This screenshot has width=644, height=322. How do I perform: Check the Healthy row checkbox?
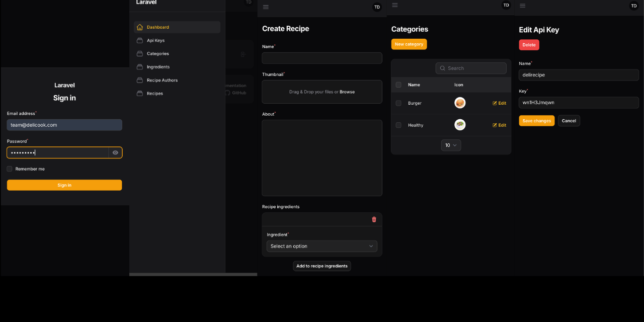click(x=398, y=125)
